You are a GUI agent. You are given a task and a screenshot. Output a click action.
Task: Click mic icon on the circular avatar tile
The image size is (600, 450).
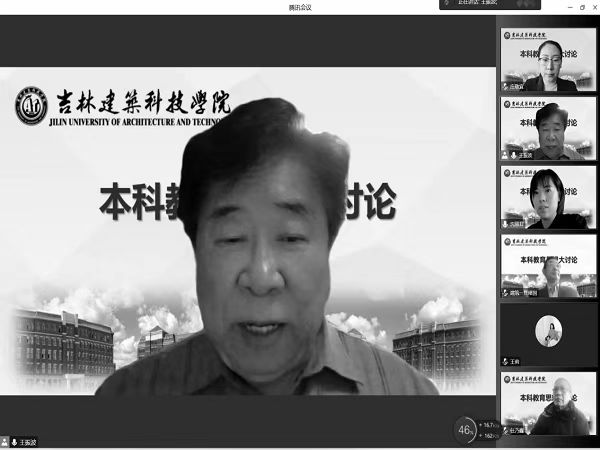pos(506,362)
